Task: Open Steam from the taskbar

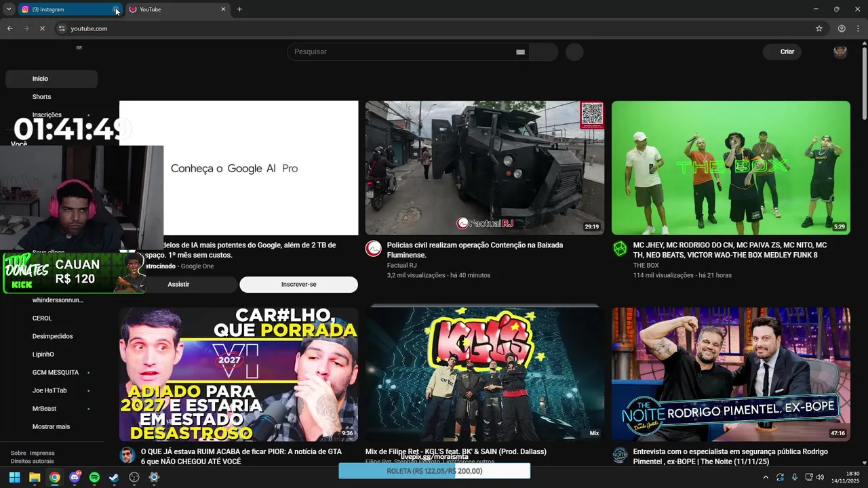Action: click(114, 477)
